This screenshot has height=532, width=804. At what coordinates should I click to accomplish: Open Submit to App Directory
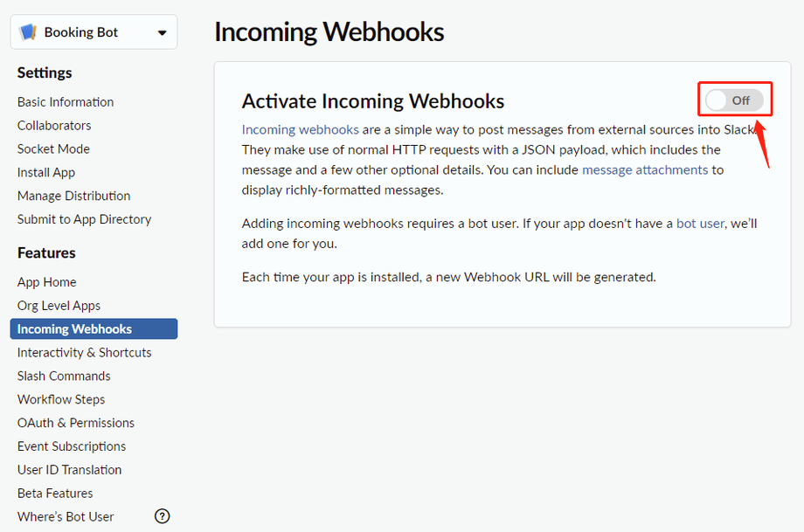[x=84, y=220]
